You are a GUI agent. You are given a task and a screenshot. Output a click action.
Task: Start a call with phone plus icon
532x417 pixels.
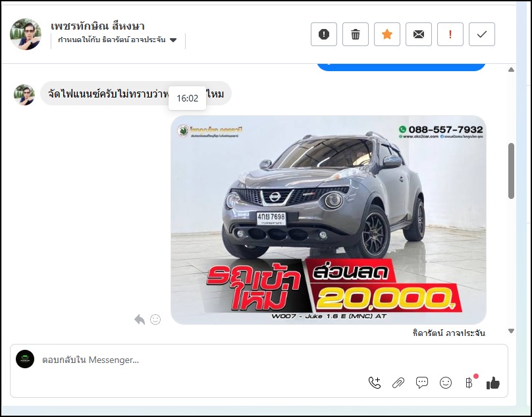point(375,383)
